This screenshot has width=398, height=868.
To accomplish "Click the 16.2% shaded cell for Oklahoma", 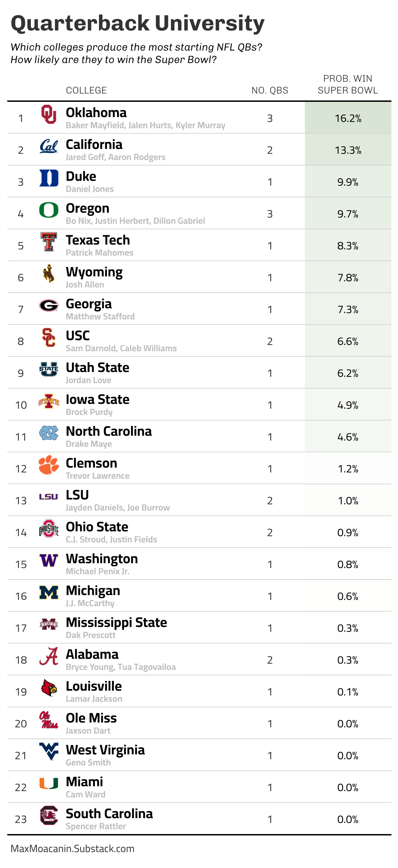I will [348, 118].
